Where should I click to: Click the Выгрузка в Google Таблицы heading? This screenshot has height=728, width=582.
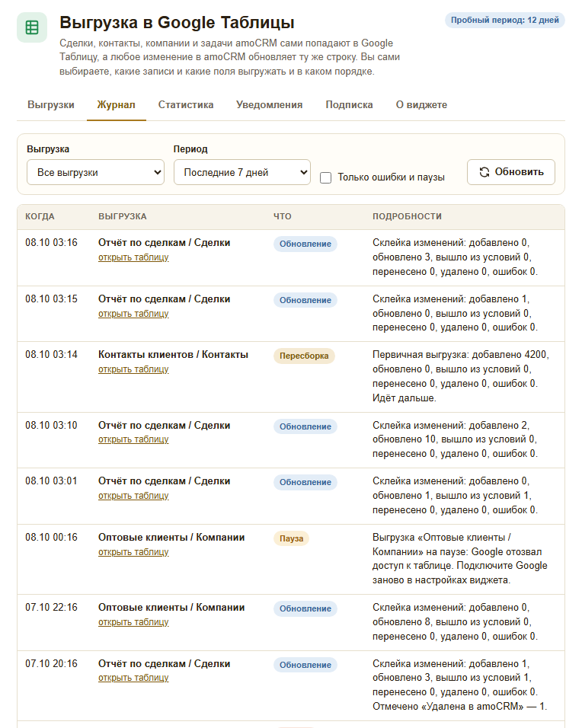coord(177,22)
